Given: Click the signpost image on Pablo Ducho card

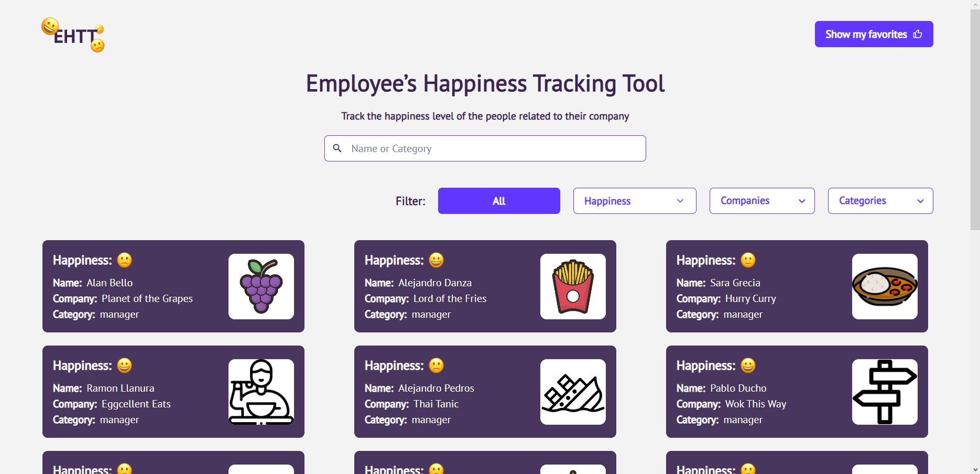Looking at the screenshot, I should 885,392.
